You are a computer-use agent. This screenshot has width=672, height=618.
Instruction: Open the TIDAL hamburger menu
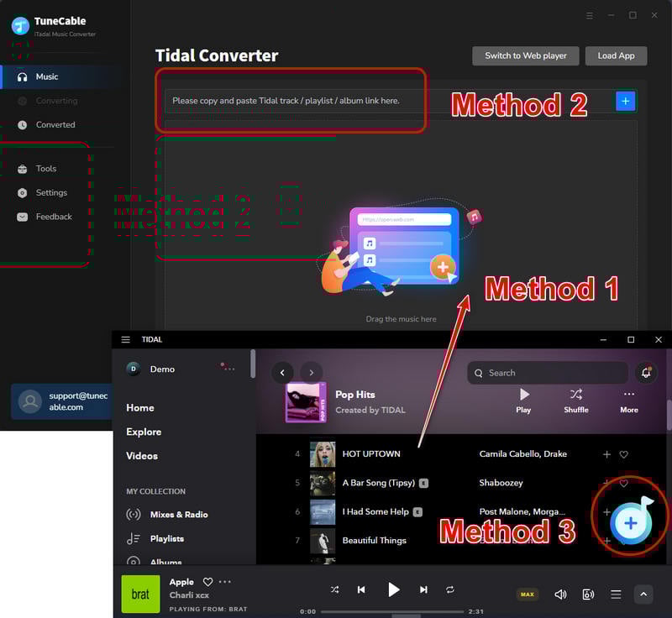coord(125,339)
